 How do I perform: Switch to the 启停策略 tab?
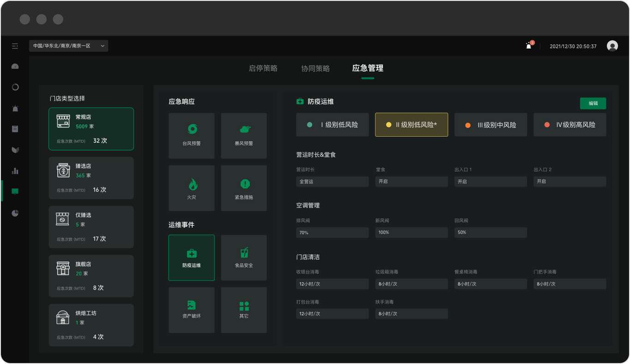[263, 68]
